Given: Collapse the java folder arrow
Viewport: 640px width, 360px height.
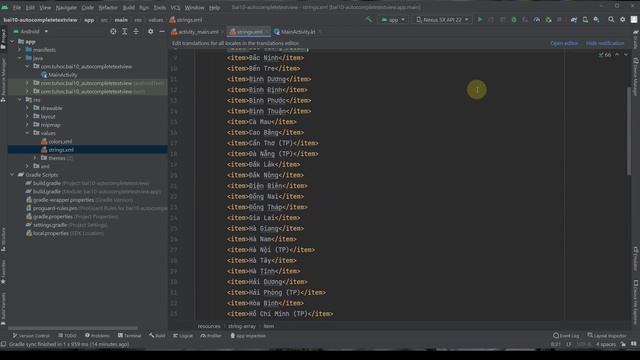Looking at the screenshot, I should tap(20, 58).
